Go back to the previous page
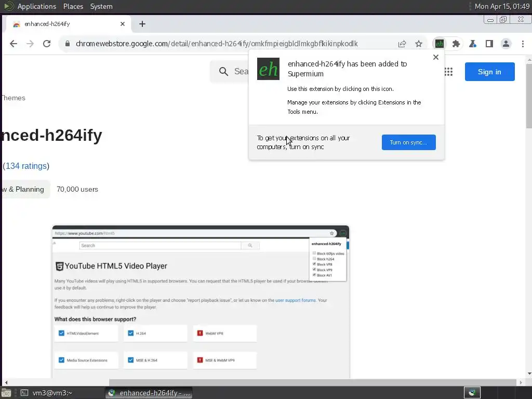This screenshot has height=399, width=532. coord(13,44)
